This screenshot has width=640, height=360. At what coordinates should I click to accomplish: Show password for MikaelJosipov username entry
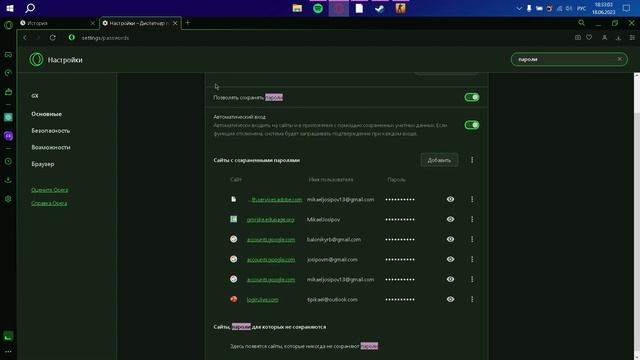[450, 219]
